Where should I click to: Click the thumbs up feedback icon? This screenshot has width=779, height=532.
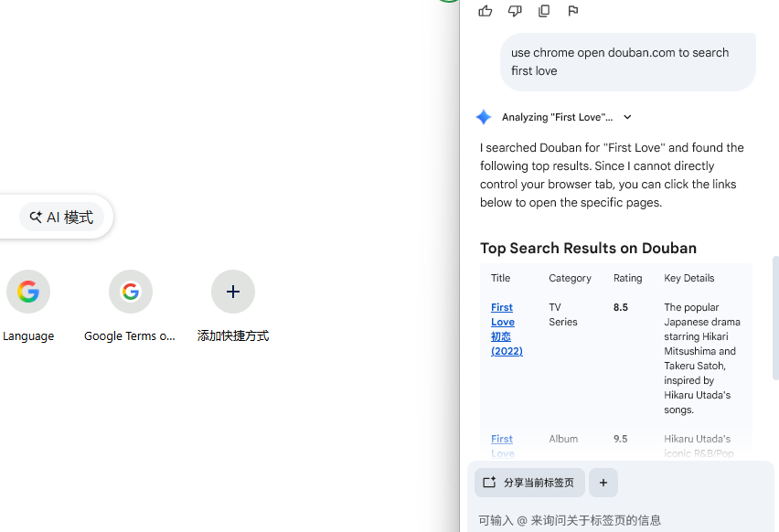click(x=486, y=11)
